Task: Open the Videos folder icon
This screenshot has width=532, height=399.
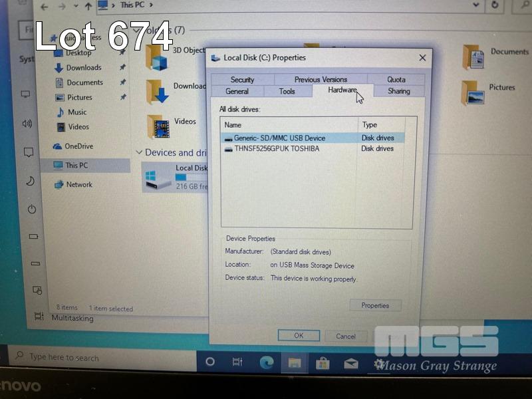Action: click(x=158, y=126)
